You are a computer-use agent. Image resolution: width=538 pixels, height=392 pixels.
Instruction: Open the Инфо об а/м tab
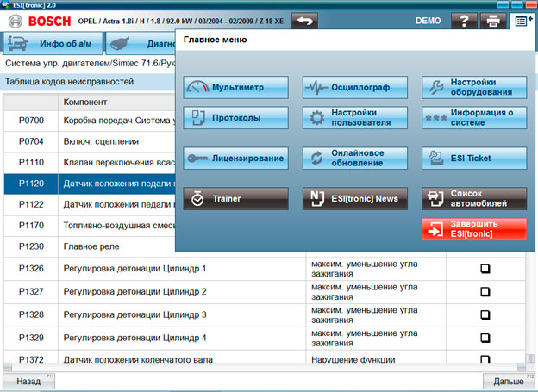[x=53, y=43]
